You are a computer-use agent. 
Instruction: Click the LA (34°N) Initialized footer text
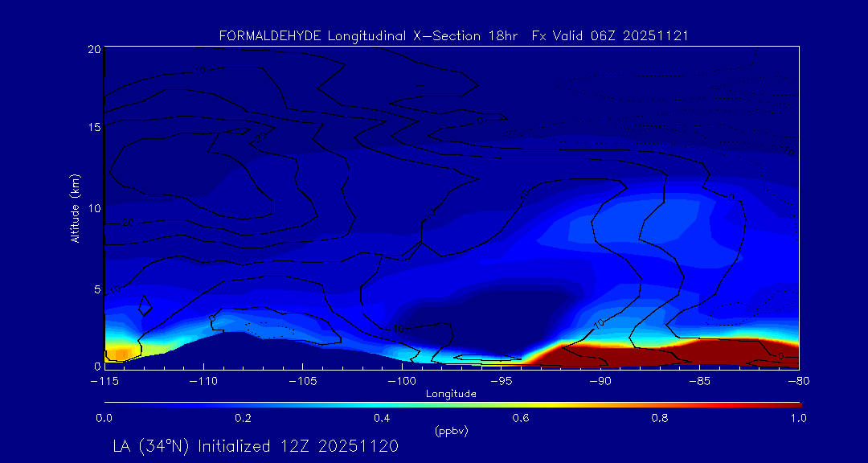(x=256, y=445)
